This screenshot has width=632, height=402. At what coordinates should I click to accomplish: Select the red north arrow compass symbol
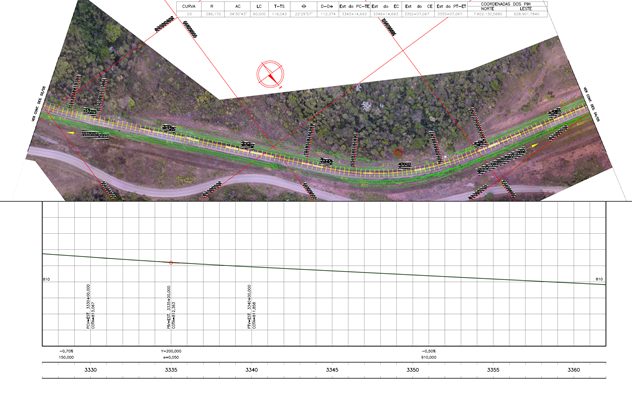(x=270, y=74)
